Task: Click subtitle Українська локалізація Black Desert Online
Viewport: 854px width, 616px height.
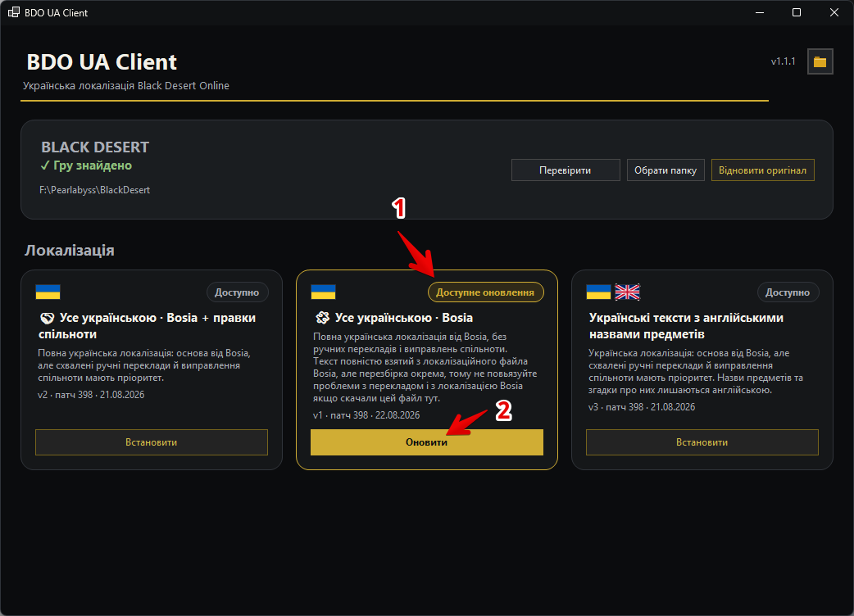Action: pos(126,85)
